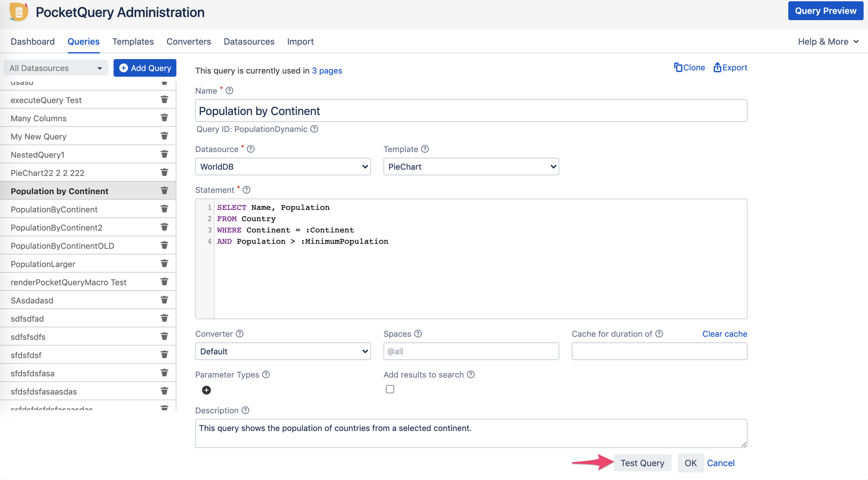Open the Default converter dropdown
This screenshot has height=480, width=868.
(x=283, y=351)
